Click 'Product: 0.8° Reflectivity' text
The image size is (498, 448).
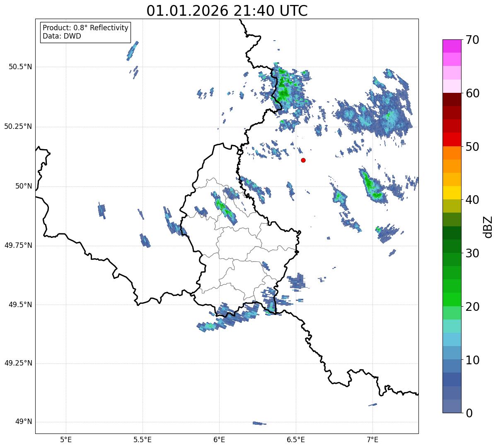pyautogui.click(x=86, y=28)
